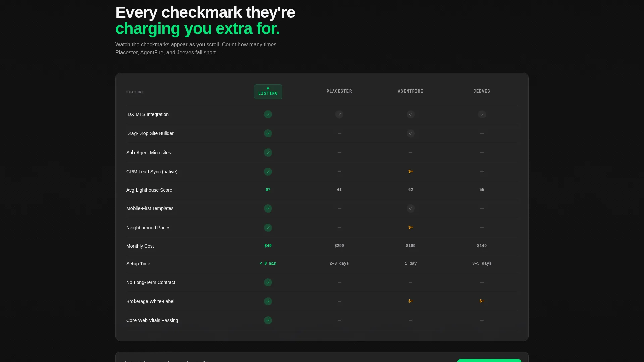Click AgentFire checkmark for IDX MLS Integration
The width and height of the screenshot is (644, 362).
pyautogui.click(x=411, y=114)
